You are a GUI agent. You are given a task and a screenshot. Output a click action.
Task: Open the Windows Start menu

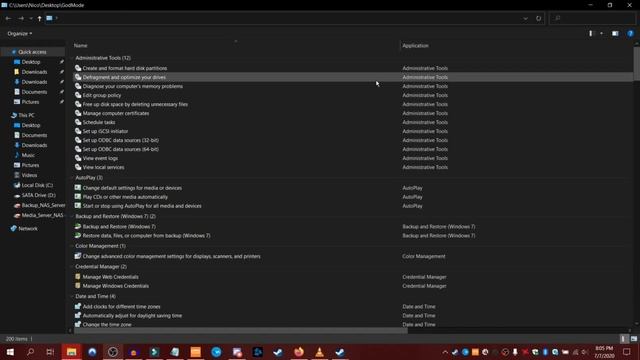(10, 352)
